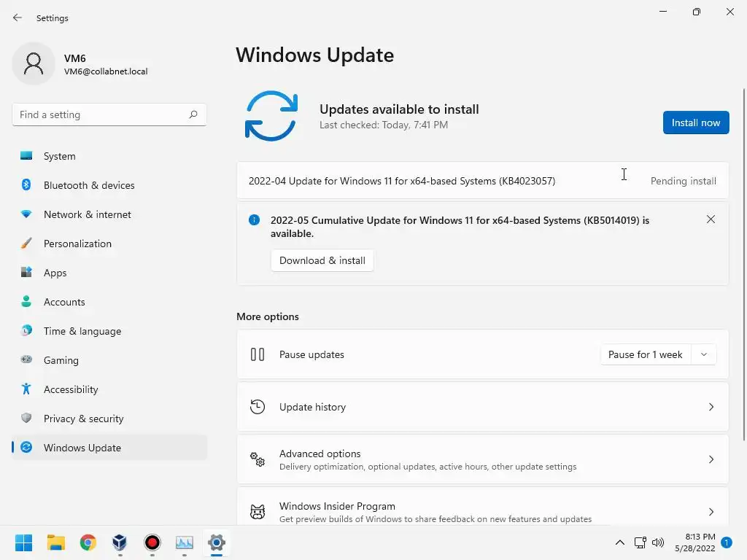The height and width of the screenshot is (560, 747).
Task: Click the Personalization paintbrush icon
Action: [26, 244]
